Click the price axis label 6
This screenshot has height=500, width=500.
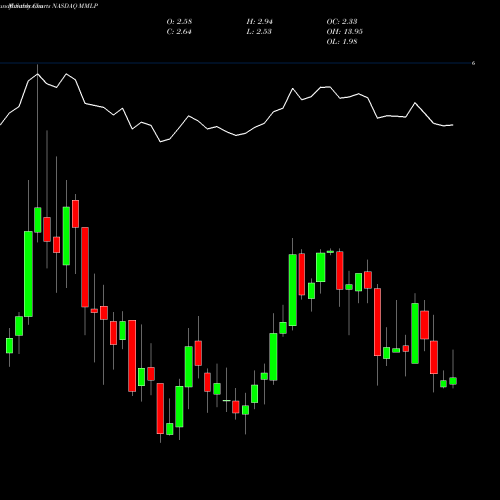(x=473, y=63)
